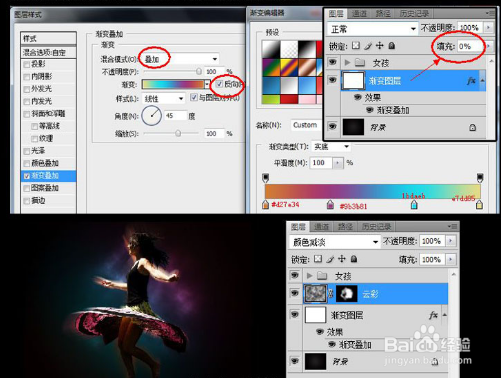Viewport: 501px width, 378px height.
Task: Switch to 历史记录 tab in 云彩 panel
Action: tap(376, 227)
